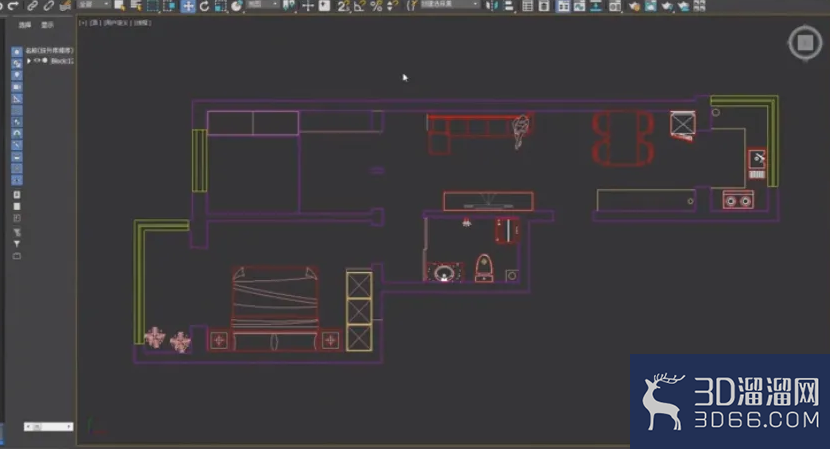Toggle Angle Snap

359,6
